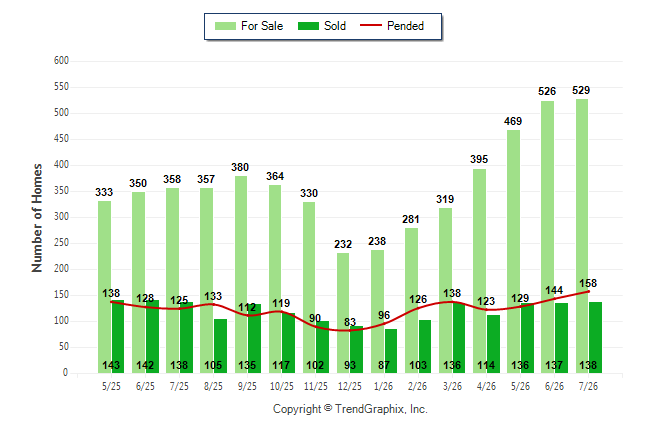Click the Pended line point labeled 158
Screen dimensions: 646x434
tap(588, 291)
